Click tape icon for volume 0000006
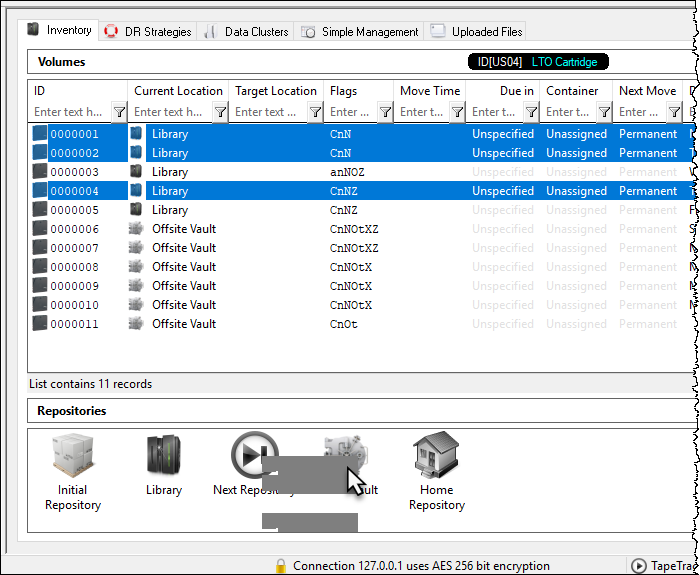Image resolution: width=700 pixels, height=575 pixels. tap(40, 229)
